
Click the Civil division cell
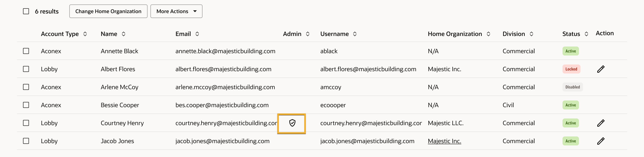[508, 105]
